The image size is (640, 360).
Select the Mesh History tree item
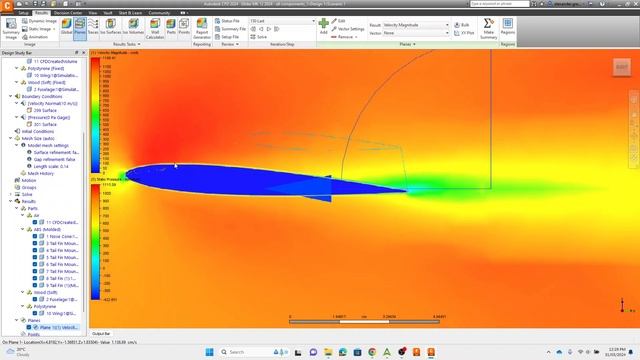click(x=40, y=173)
